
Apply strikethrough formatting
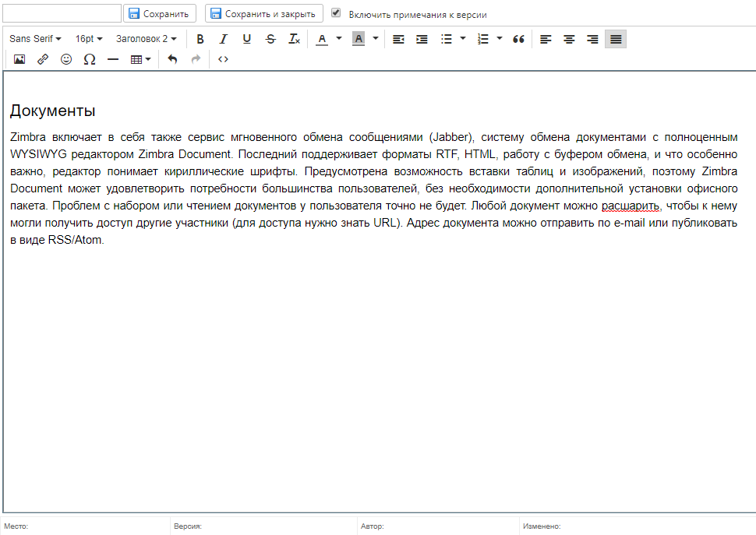coord(270,39)
